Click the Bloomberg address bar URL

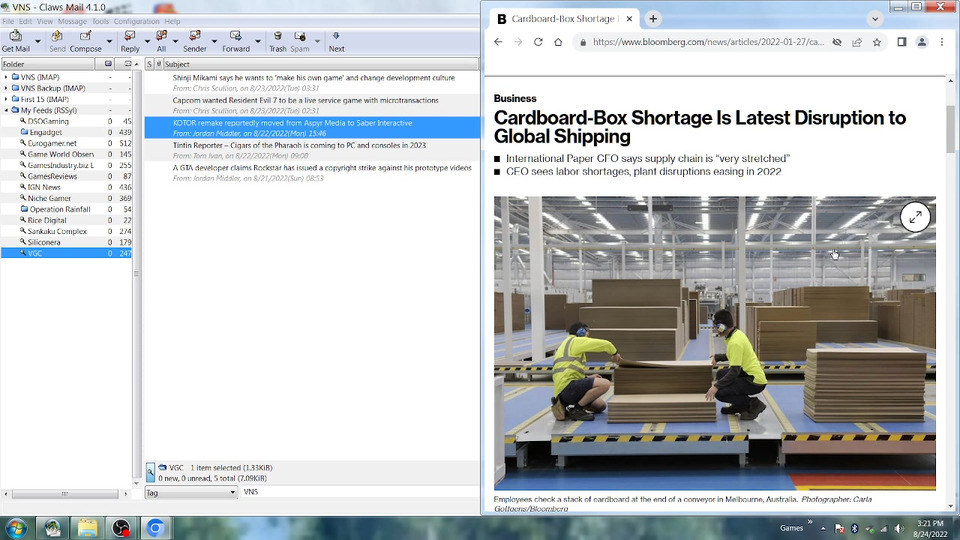tap(708, 42)
